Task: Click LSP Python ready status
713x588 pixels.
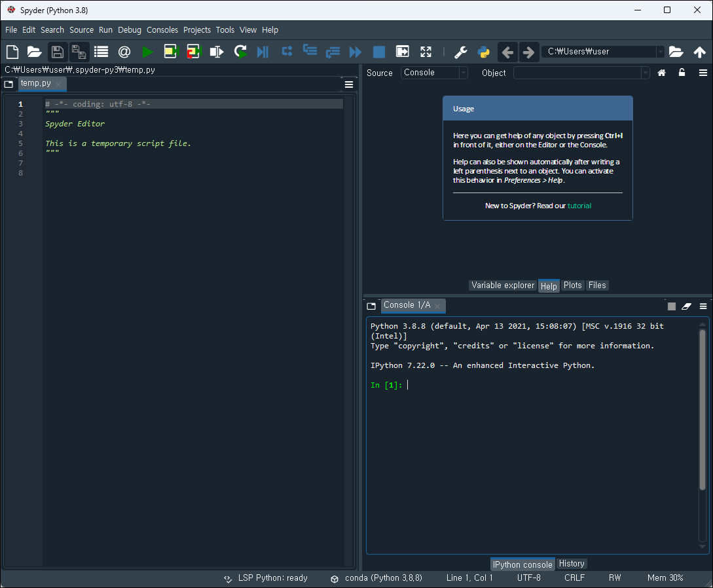Action: pyautogui.click(x=266, y=578)
